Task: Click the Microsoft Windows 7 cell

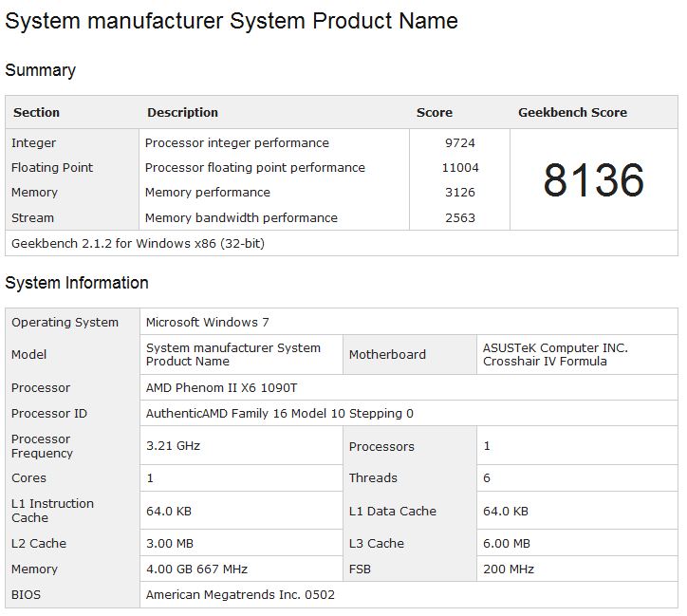Action: click(x=207, y=323)
